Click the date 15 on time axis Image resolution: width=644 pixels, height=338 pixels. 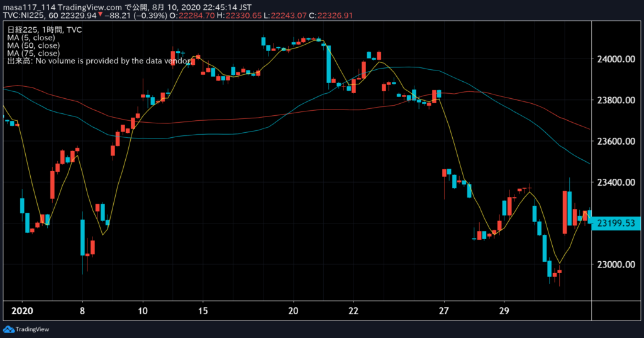(x=203, y=311)
